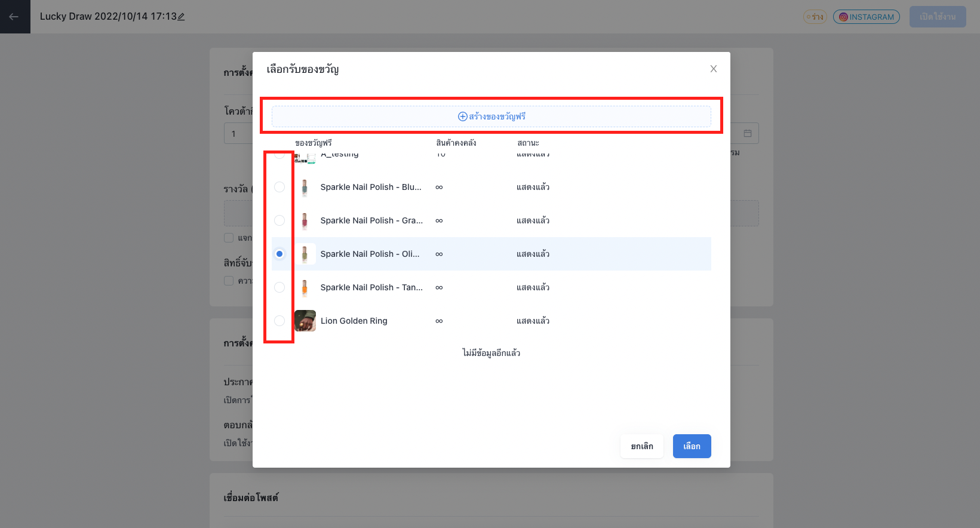The height and width of the screenshot is (528, 980).
Task: Select the Sparkle Nail Polish Gra radio button
Action: click(x=279, y=220)
